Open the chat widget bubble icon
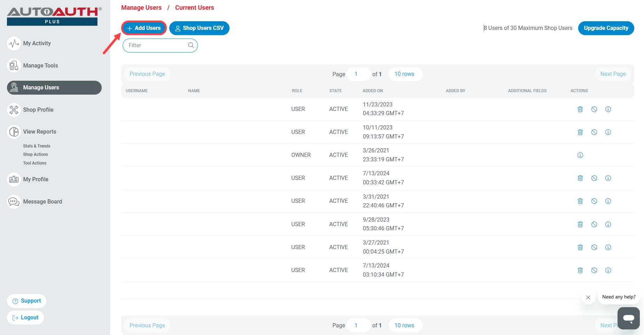The height and width of the screenshot is (335, 644). [x=628, y=318]
